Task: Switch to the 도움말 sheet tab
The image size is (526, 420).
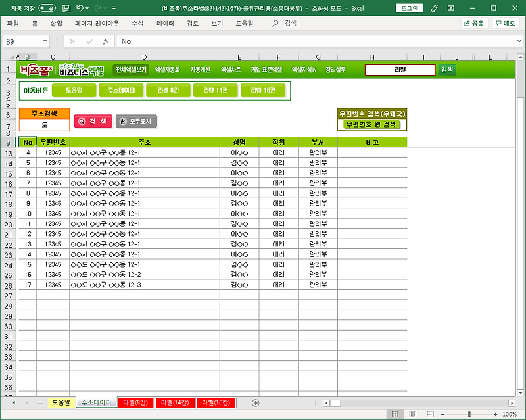Action: [x=61, y=402]
